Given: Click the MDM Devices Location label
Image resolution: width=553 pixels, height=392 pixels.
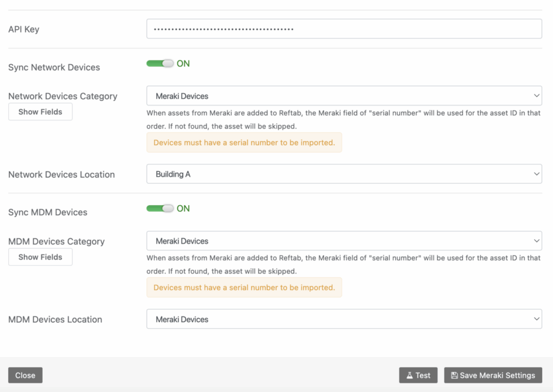Looking at the screenshot, I should (55, 319).
